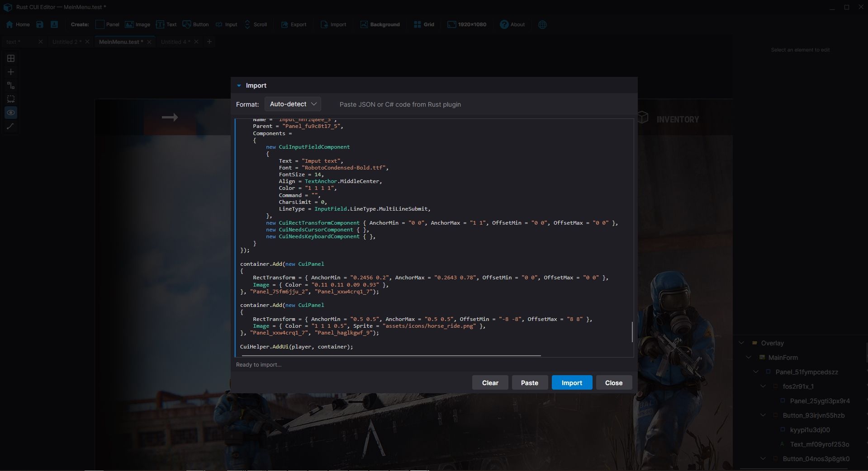The image size is (868, 471).
Task: Save the current project file
Action: [39, 24]
